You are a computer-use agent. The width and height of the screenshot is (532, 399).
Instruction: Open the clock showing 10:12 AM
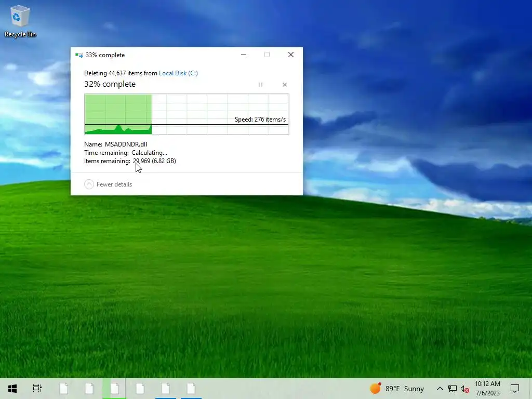pos(487,389)
